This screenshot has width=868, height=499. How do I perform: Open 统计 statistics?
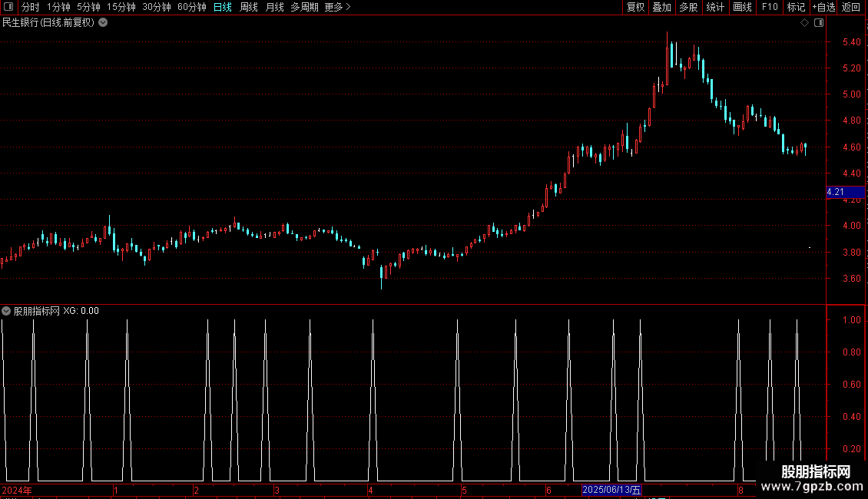pos(715,7)
